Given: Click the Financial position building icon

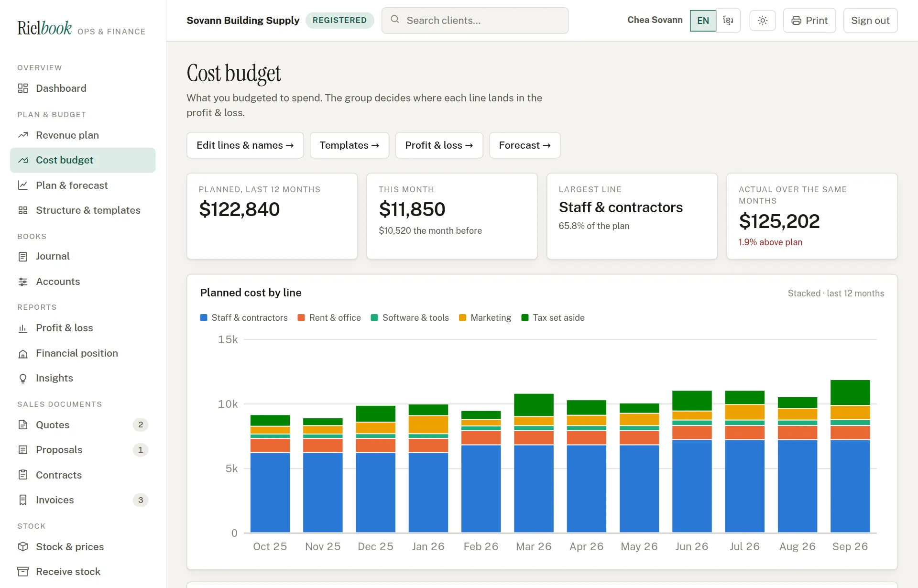Looking at the screenshot, I should click(23, 353).
